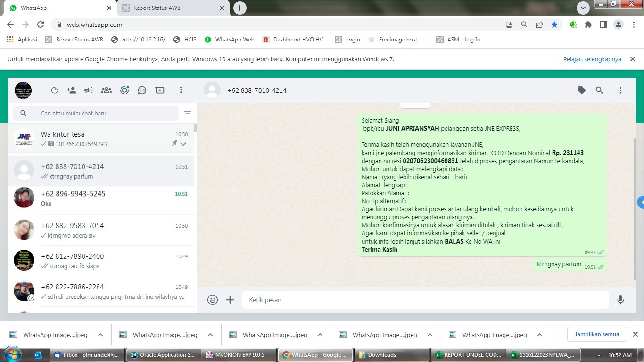
Task: Open the chat header three-dot menu
Action: pyautogui.click(x=620, y=90)
